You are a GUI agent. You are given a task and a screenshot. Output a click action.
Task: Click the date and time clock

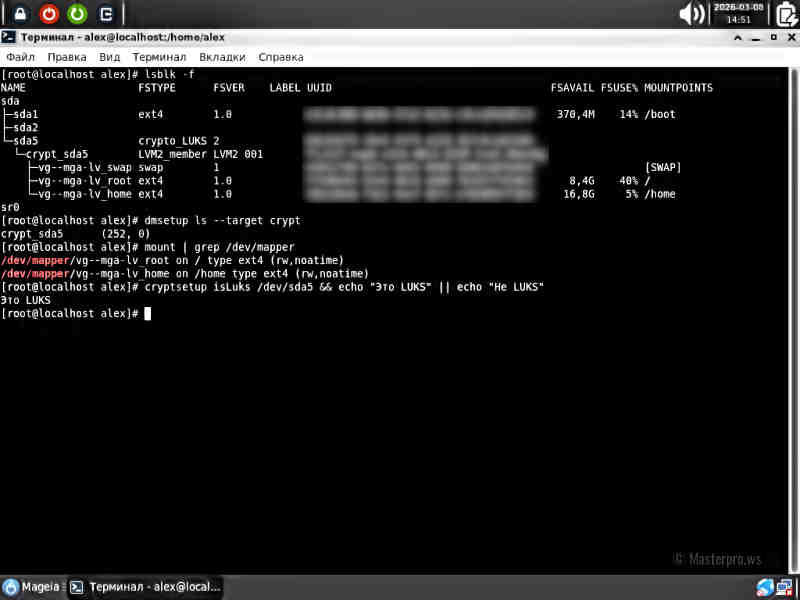[x=738, y=13]
